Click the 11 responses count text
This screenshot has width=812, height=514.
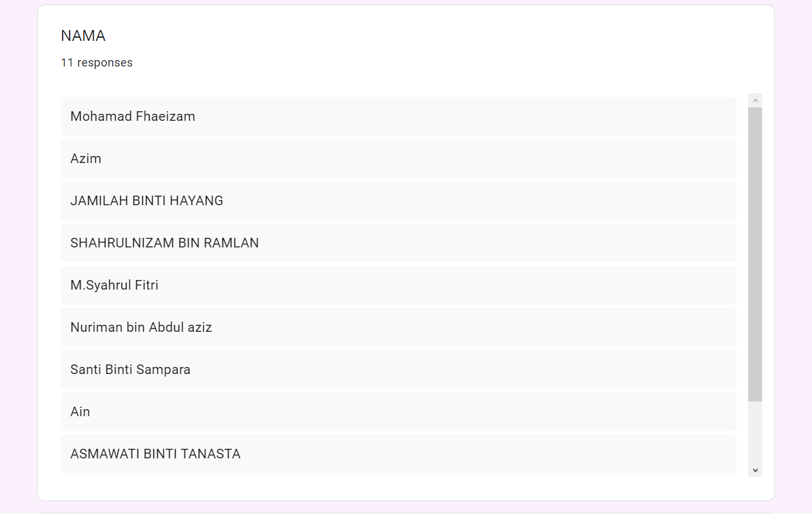click(96, 63)
